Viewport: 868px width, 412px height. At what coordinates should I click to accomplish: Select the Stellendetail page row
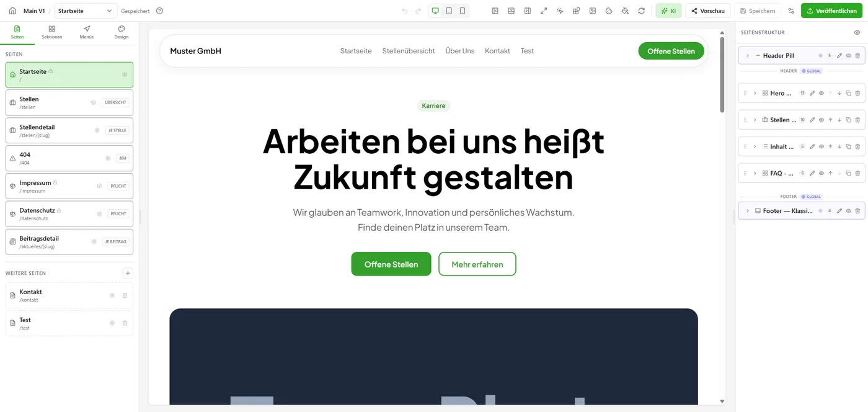(x=69, y=130)
